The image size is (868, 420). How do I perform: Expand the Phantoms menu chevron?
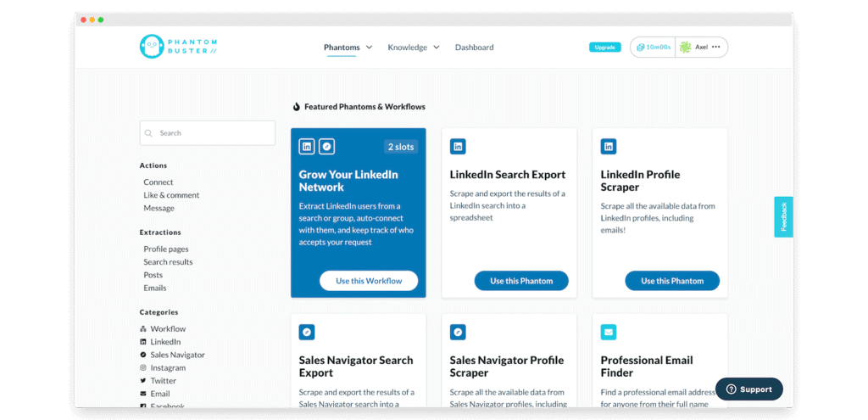tap(370, 48)
